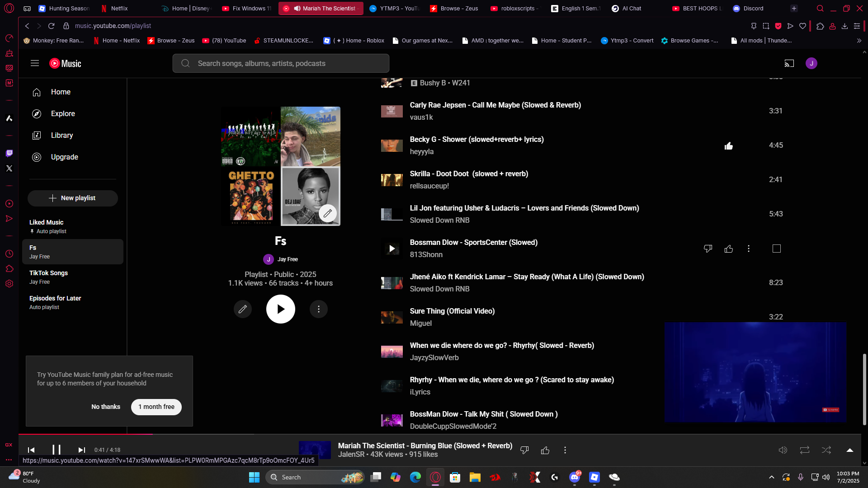Toggle shuffle in the player bar
868x488 pixels.
pyautogui.click(x=826, y=450)
